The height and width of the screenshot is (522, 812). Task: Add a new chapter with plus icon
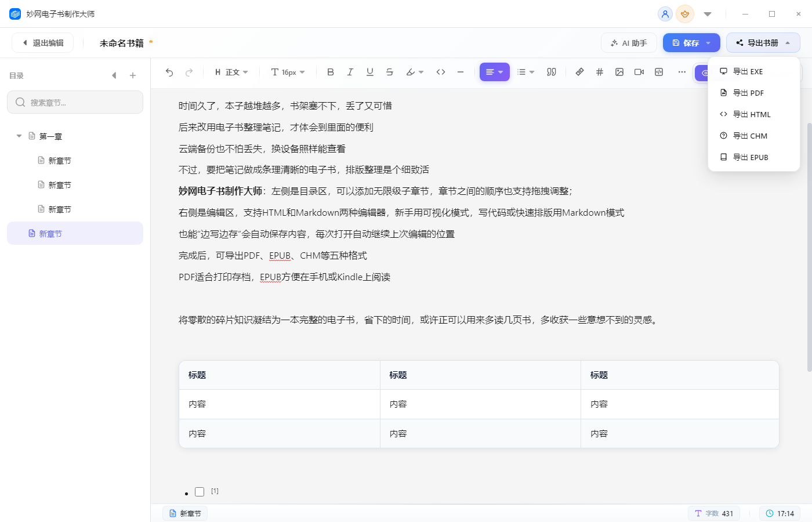[x=133, y=75]
